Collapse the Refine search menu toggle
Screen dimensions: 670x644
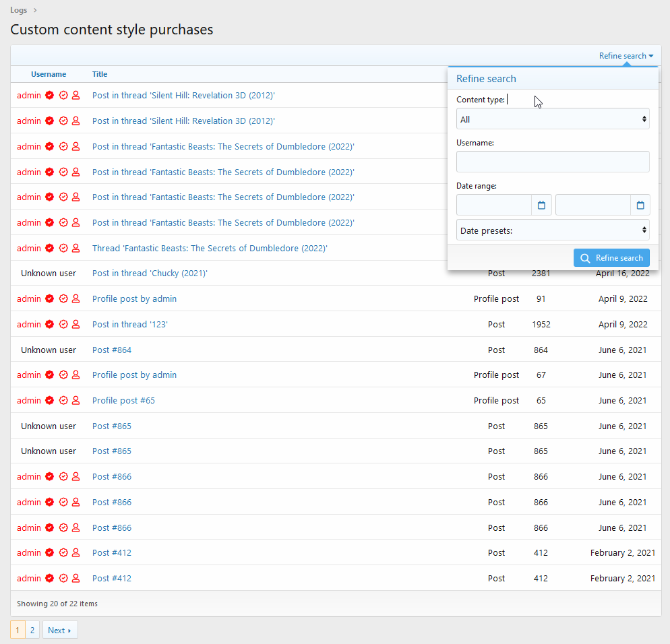626,56
